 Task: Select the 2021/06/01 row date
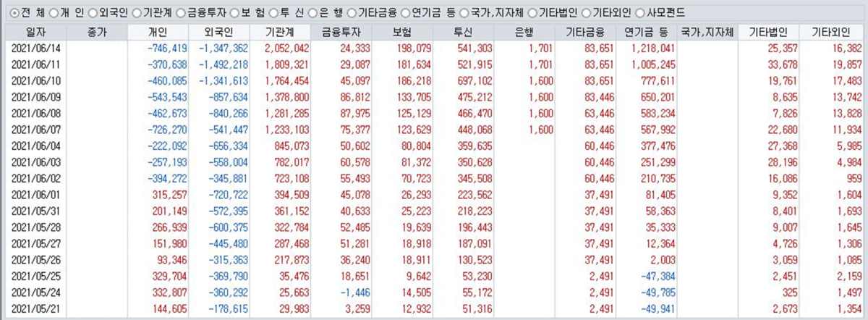[35, 195]
